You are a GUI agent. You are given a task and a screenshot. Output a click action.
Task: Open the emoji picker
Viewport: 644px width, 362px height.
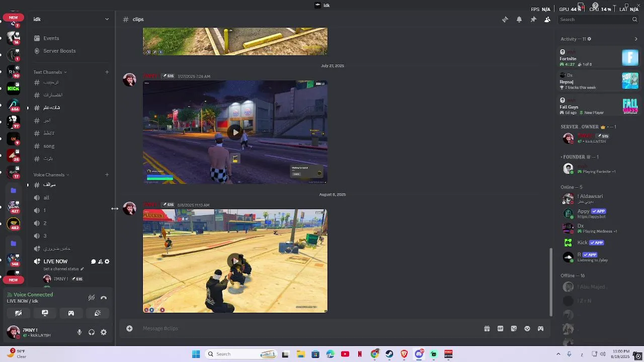527,328
